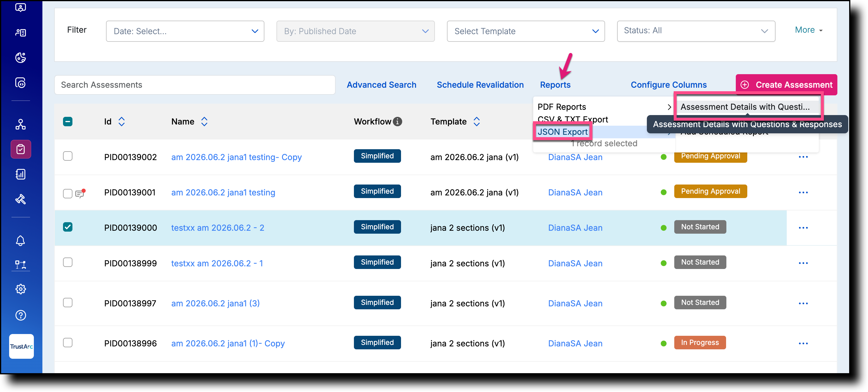Open the user list icon in sidebar

[21, 33]
